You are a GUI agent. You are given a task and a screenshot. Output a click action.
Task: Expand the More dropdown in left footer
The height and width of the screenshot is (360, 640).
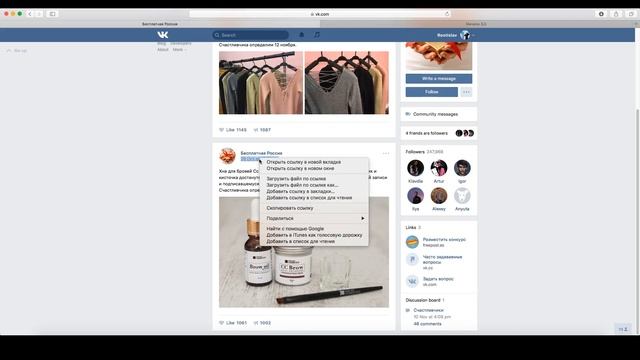pos(179,49)
